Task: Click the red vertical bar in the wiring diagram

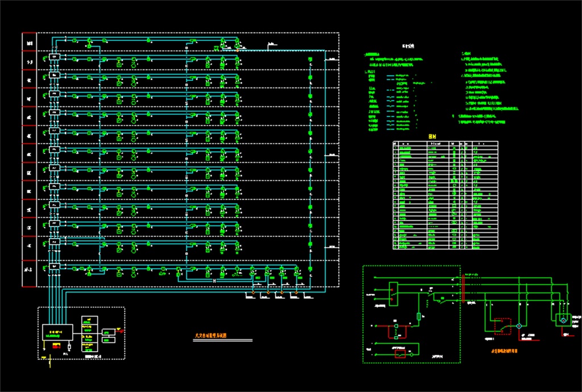Action: point(464,287)
